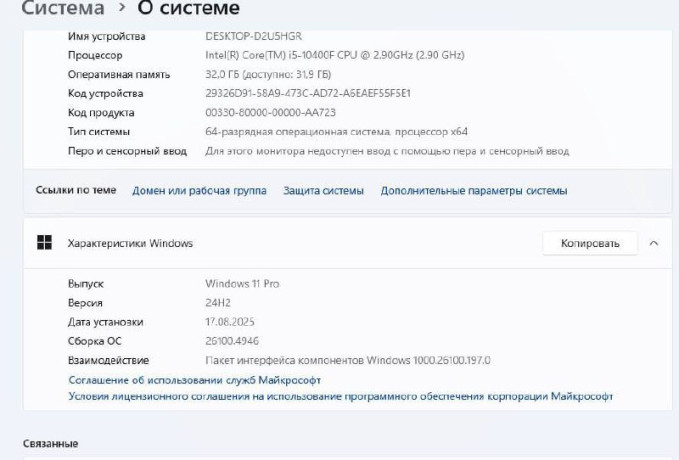Click the Процессор label
The width and height of the screenshot is (679, 460).
pos(95,55)
